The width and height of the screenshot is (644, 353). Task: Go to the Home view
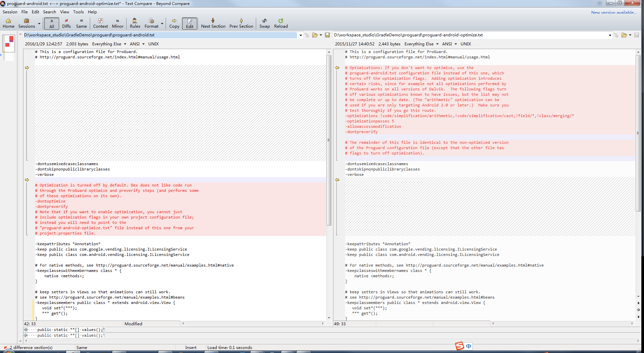click(x=8, y=23)
